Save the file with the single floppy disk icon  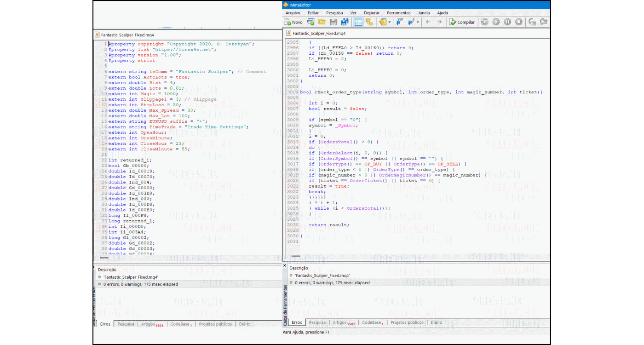pos(333,22)
